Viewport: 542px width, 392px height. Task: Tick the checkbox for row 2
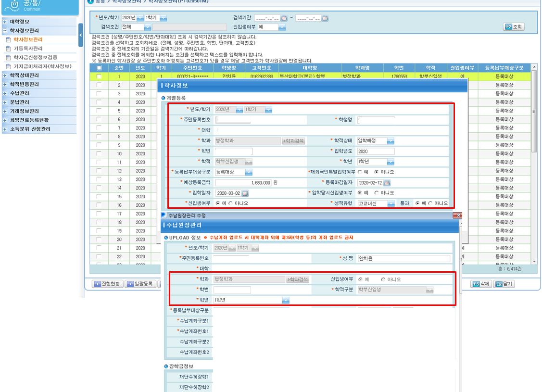point(99,85)
